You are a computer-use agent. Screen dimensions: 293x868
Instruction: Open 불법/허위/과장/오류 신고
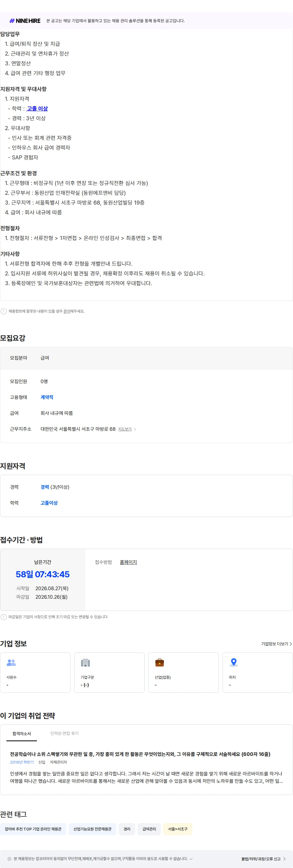(x=264, y=859)
